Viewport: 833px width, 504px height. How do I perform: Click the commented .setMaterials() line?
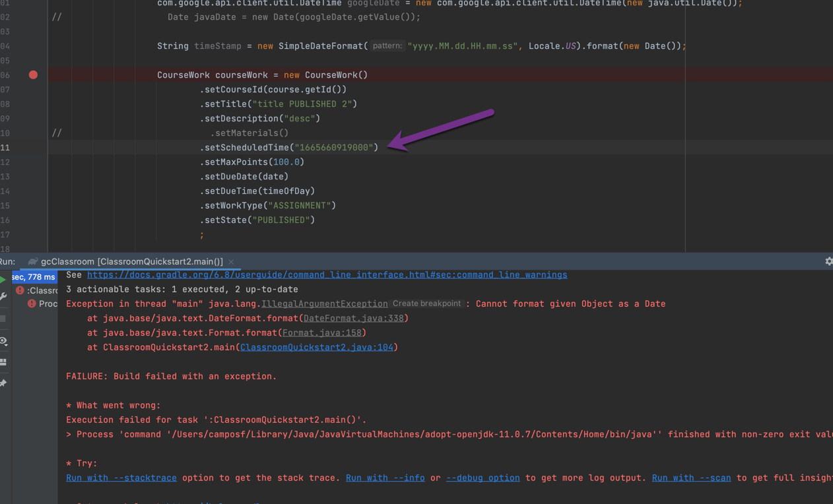[x=250, y=133]
